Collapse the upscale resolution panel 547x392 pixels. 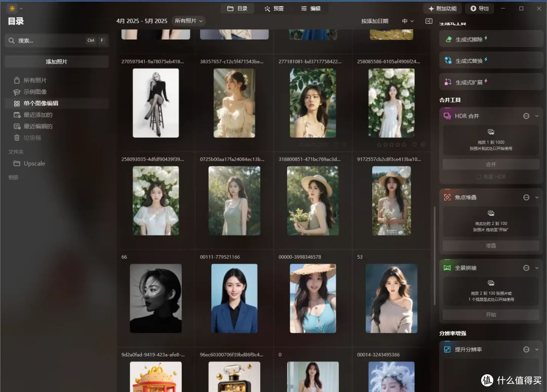pyautogui.click(x=537, y=349)
